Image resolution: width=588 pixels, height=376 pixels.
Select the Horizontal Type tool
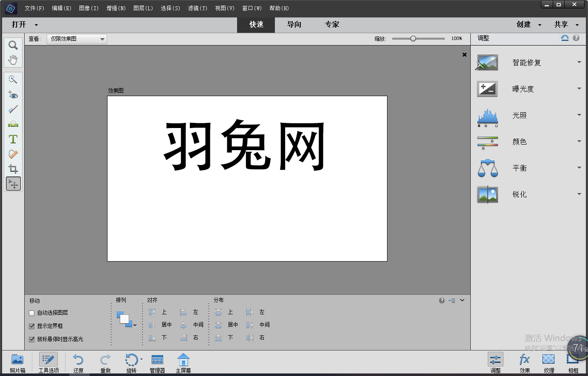[x=13, y=139]
